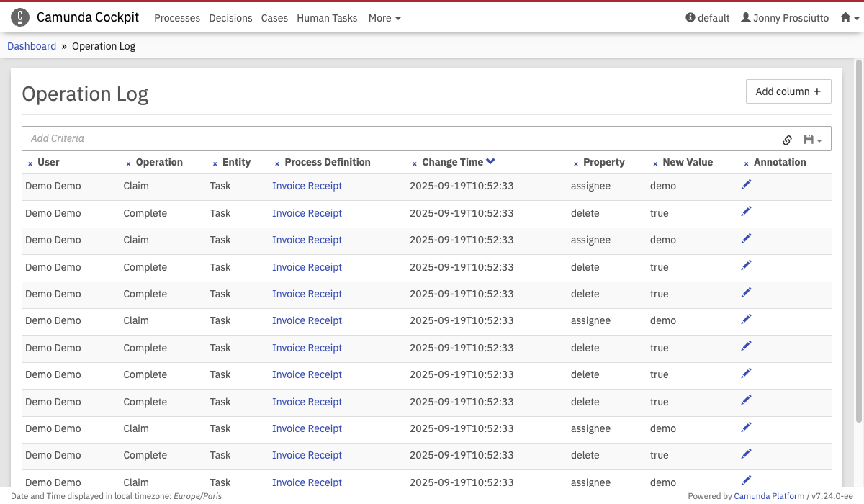Screen dimensions: 864x504
Task: Go to the Processes page
Action: (177, 18)
